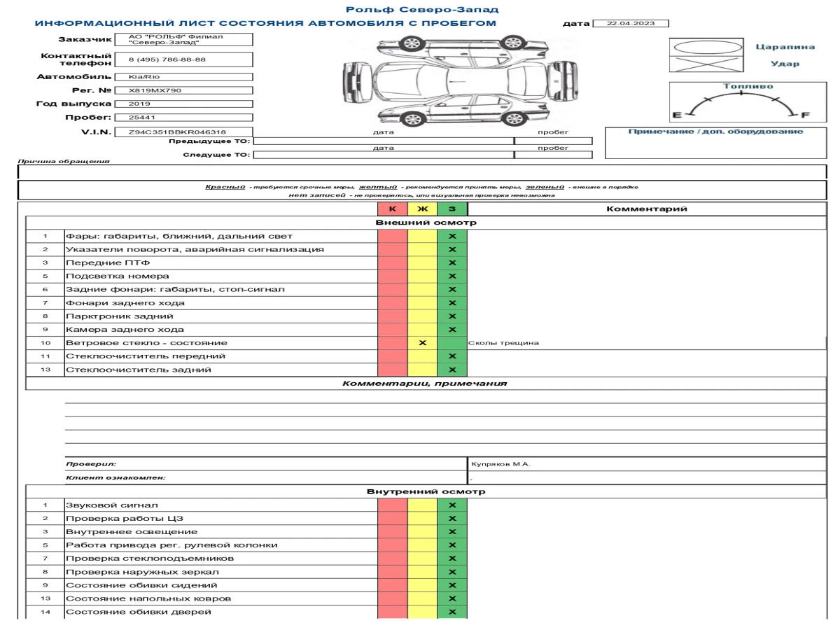Toggle the green mark for Звуковой сигнал
The image size is (840, 630).
(x=451, y=505)
